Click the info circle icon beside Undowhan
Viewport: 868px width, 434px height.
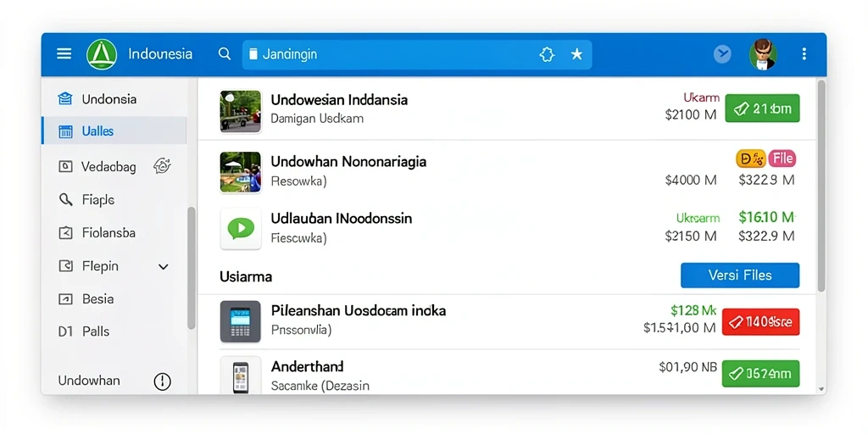(x=162, y=381)
